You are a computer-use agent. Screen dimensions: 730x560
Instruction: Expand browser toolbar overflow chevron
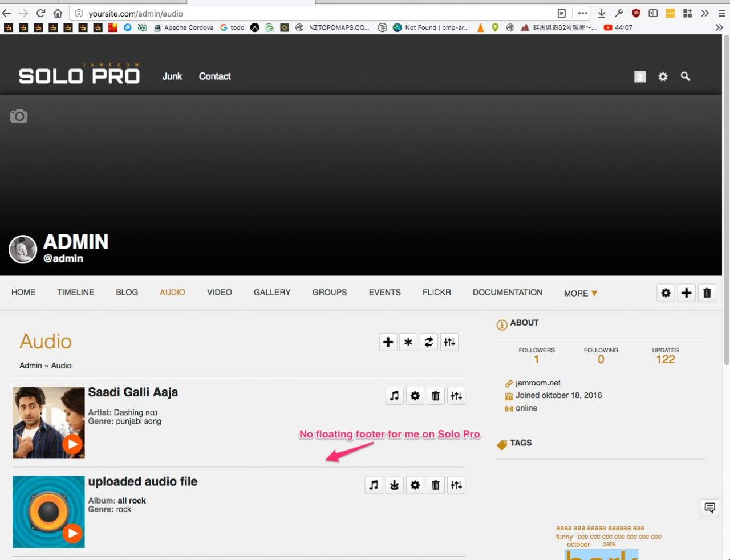pyautogui.click(x=705, y=13)
